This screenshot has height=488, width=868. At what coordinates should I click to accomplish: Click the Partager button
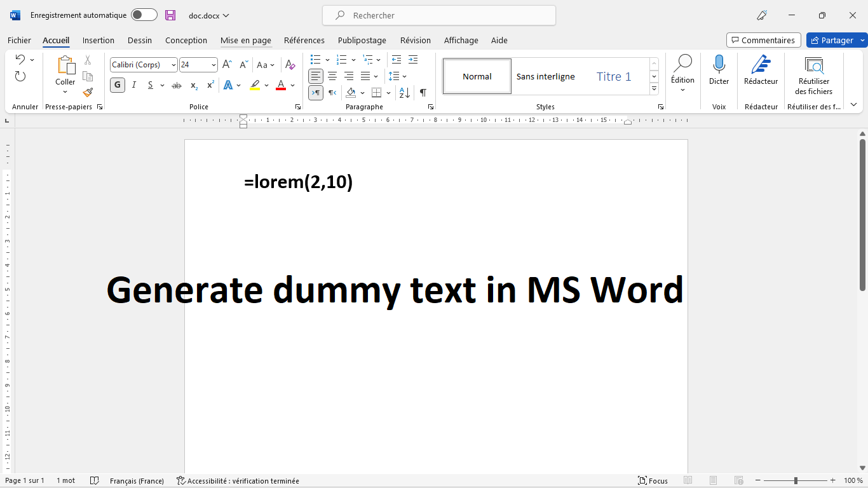click(832, 40)
